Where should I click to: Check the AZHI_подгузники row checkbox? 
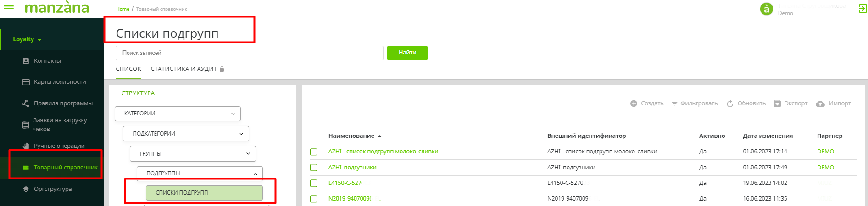pyautogui.click(x=314, y=168)
